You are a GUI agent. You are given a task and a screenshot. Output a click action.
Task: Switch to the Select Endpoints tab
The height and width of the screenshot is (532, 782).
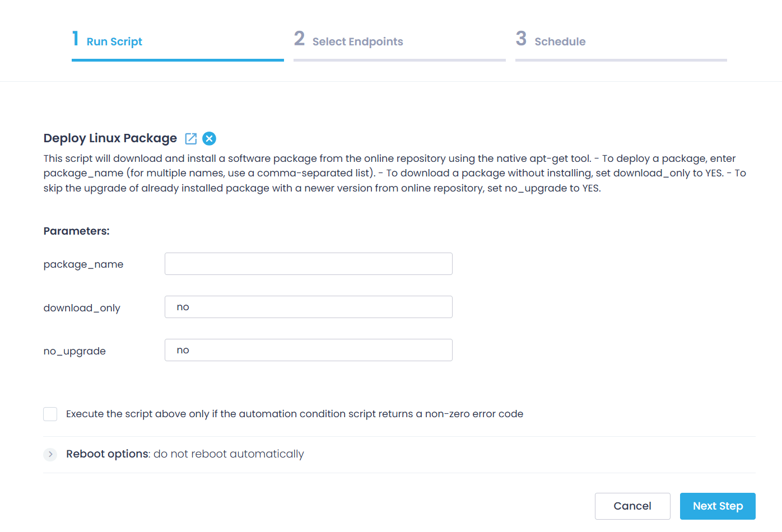(357, 41)
